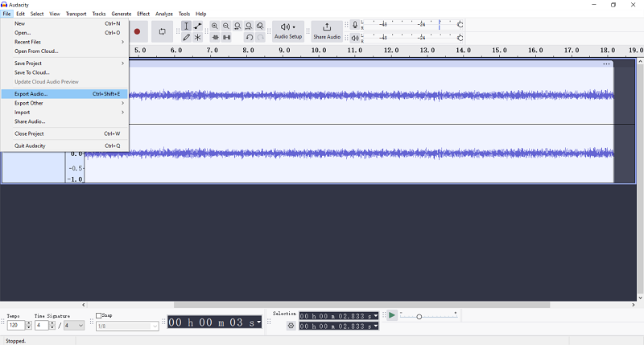
Task: Select the Multi-tool asterisk icon
Action: 197,37
